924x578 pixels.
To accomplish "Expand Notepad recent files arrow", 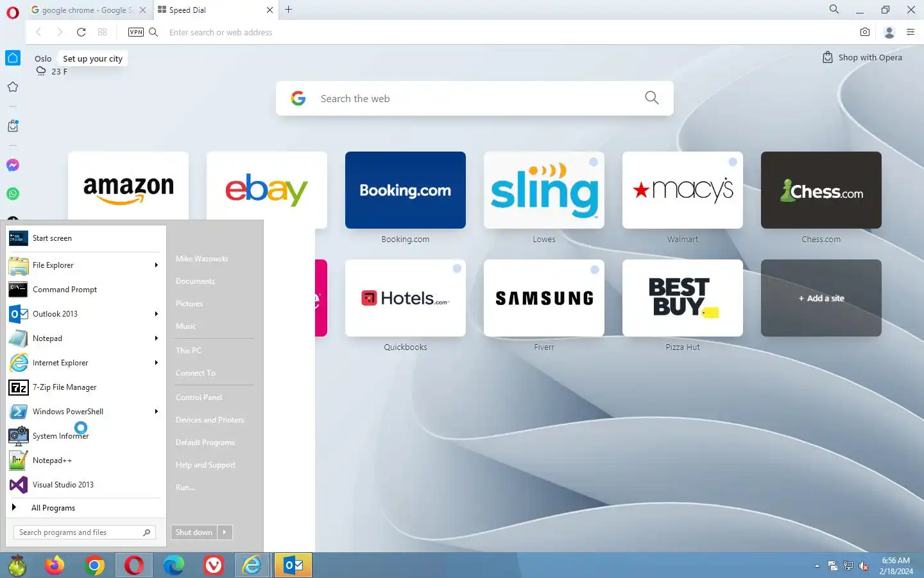I will pos(156,338).
